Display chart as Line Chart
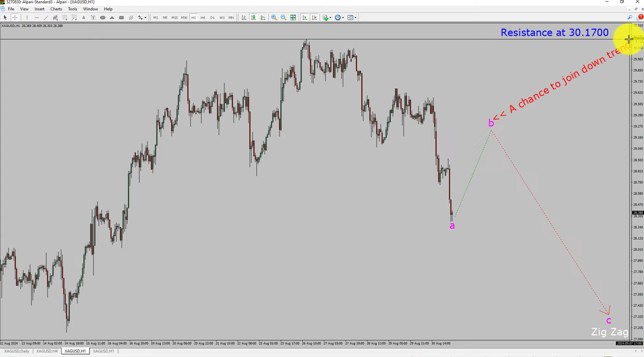 coord(263,18)
